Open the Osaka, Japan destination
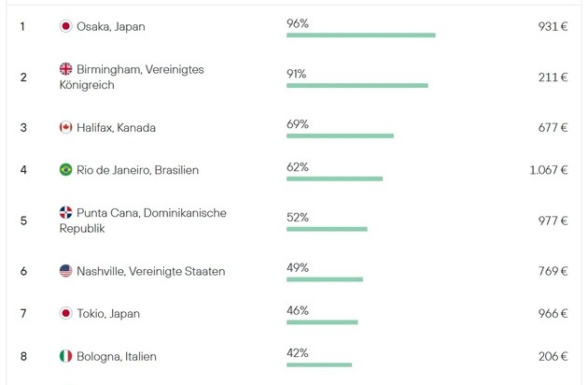 pos(111,27)
